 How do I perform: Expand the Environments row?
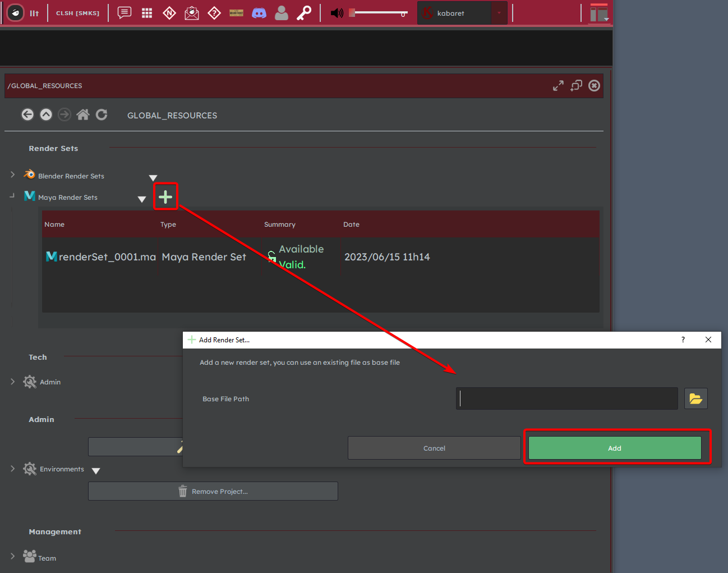point(12,468)
